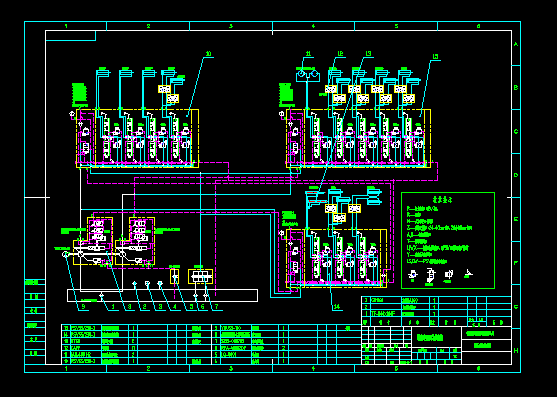Pick callout label 15 near upper right
The image size is (557, 397).
pyautogui.click(x=436, y=57)
